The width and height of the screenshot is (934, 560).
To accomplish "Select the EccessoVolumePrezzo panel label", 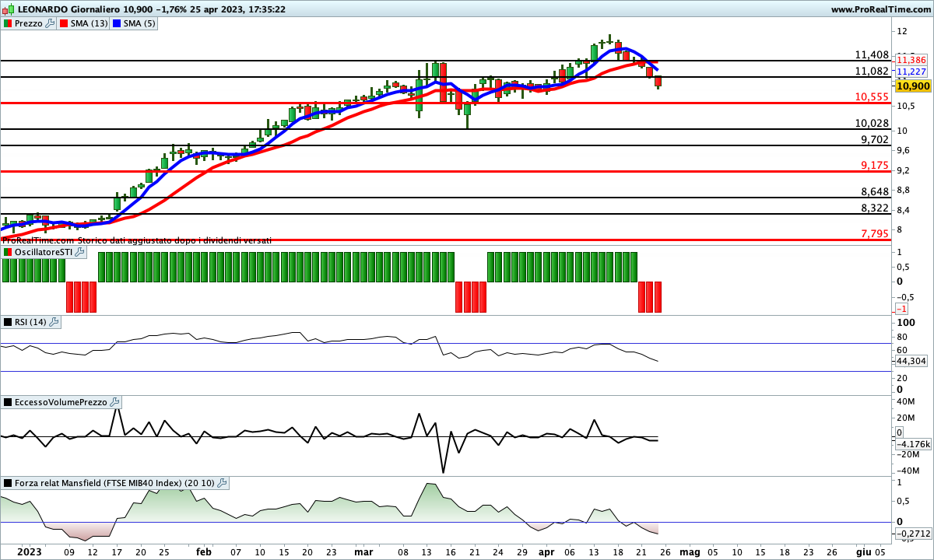I will [62, 402].
